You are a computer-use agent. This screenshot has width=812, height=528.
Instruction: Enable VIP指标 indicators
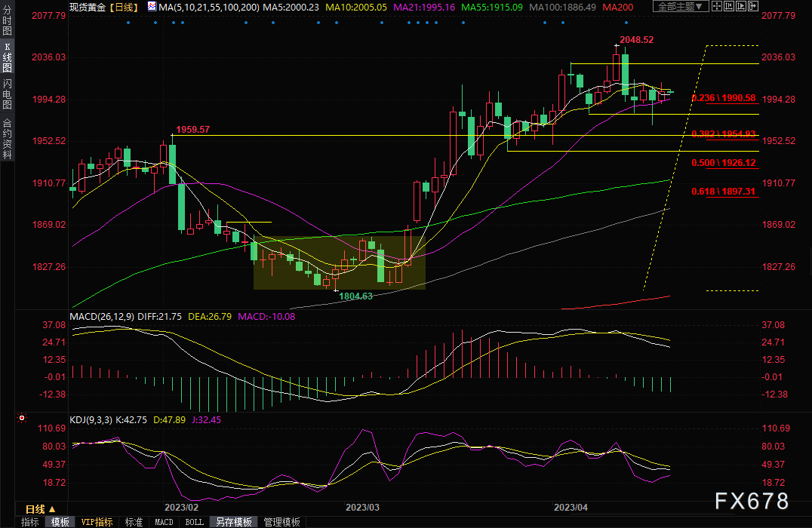click(97, 522)
